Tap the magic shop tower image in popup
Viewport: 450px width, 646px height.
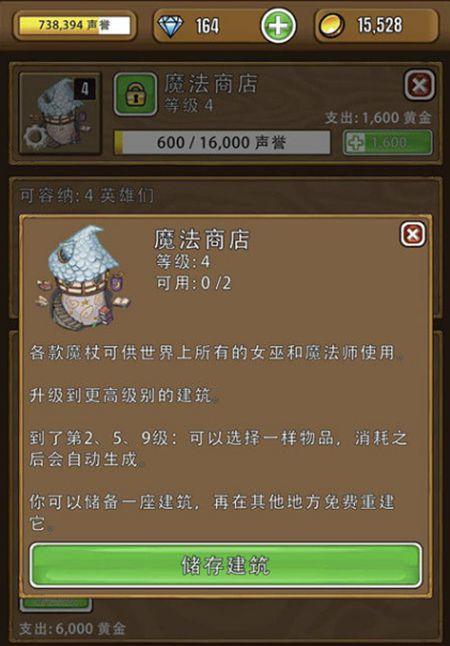point(82,278)
